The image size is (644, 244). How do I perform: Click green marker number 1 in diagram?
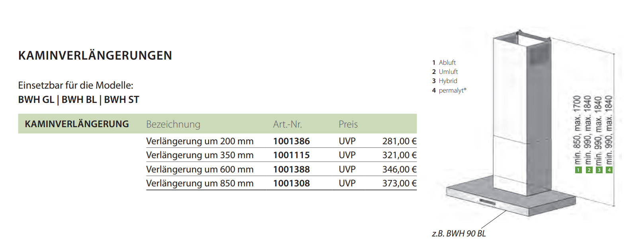click(x=578, y=170)
